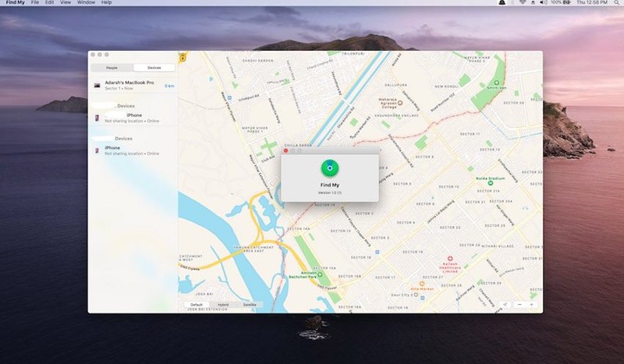Click the Amitabh Bachchan Park marker

(320, 274)
